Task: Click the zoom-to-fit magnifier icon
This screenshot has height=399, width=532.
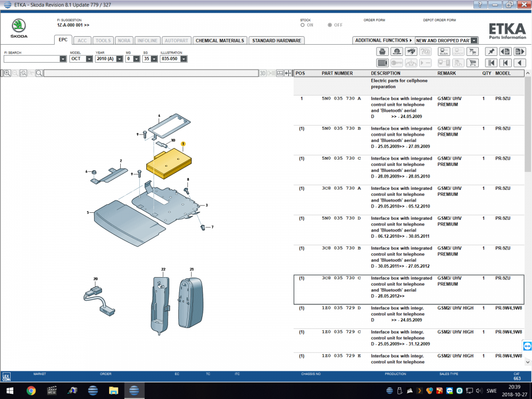Action: (x=23, y=73)
